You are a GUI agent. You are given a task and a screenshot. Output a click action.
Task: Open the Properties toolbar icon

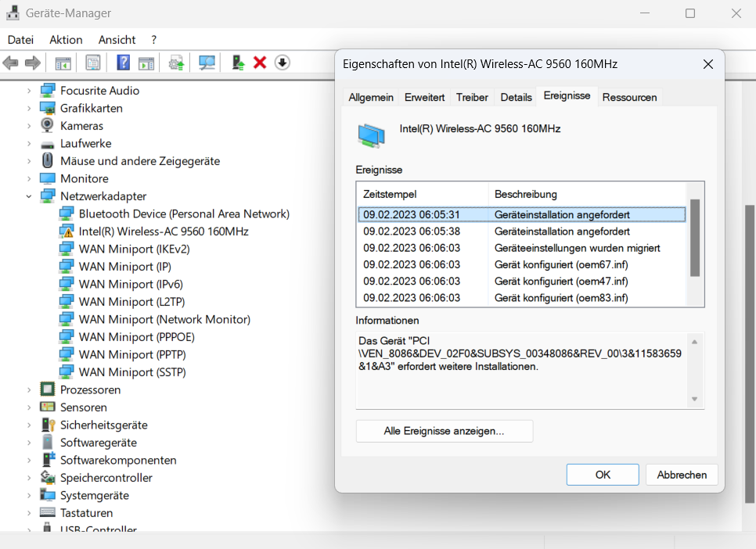point(92,63)
